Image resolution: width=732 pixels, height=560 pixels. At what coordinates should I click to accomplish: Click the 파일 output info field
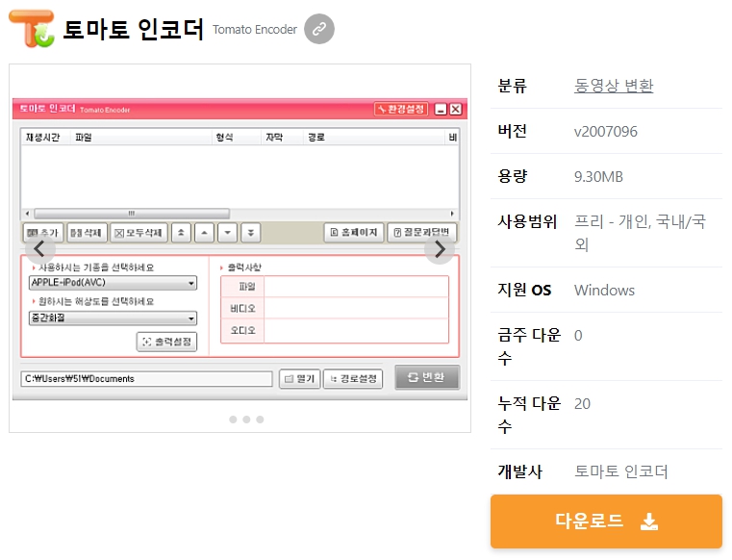click(356, 287)
